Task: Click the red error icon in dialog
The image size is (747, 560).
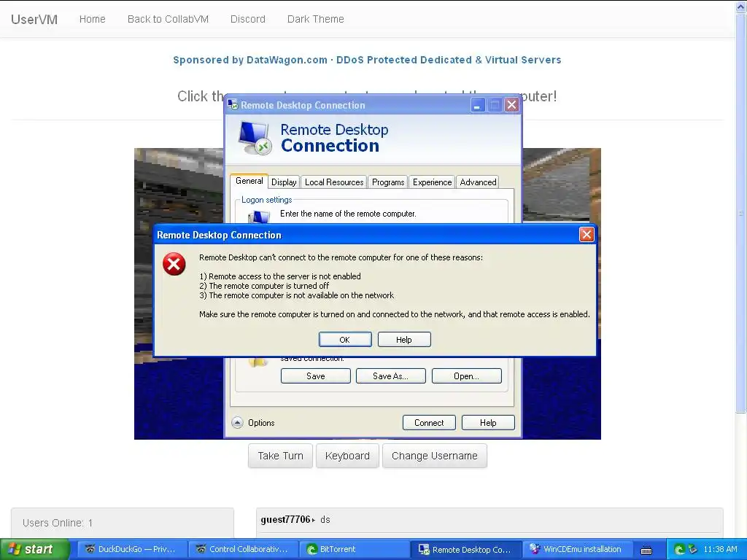Action: (174, 264)
